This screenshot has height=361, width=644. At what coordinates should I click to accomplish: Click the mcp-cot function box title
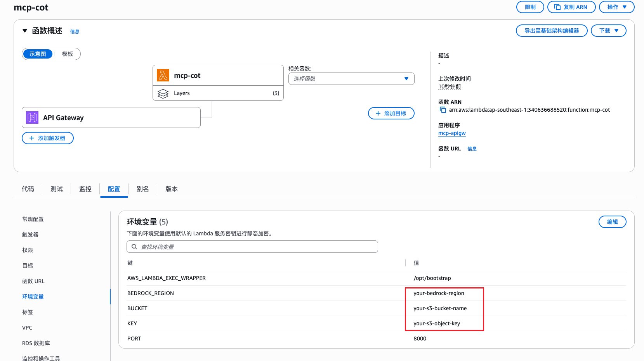187,76
